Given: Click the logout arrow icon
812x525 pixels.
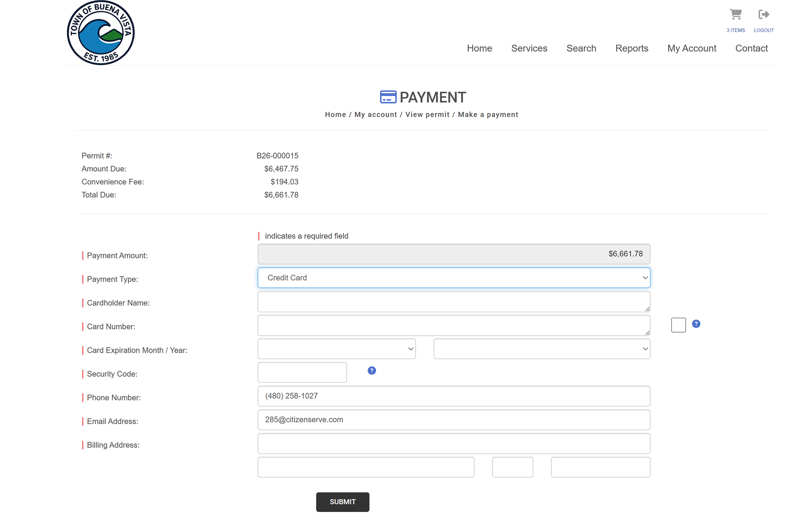Looking at the screenshot, I should [x=764, y=14].
